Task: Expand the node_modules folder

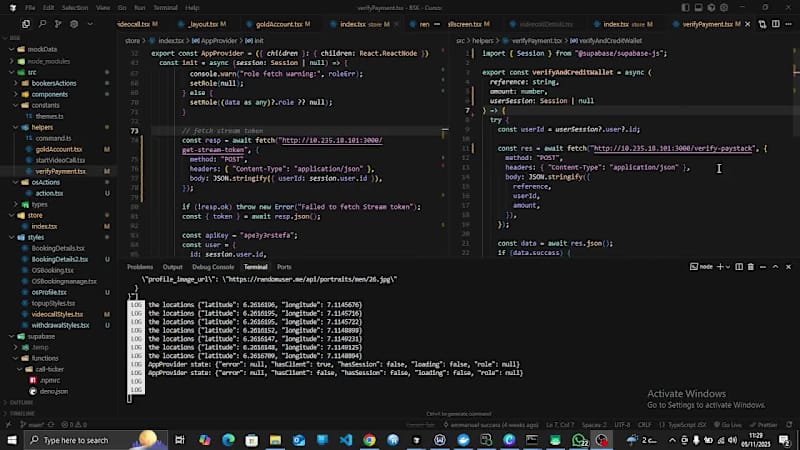Action: click(48, 61)
